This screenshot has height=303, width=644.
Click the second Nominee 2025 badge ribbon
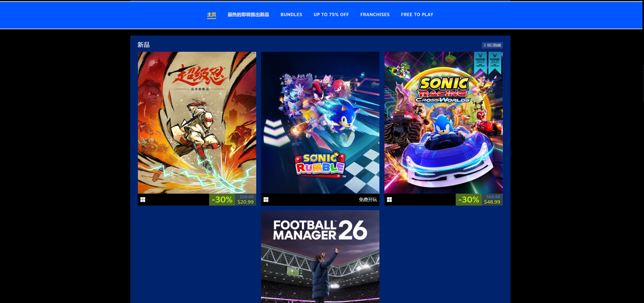pos(495,63)
